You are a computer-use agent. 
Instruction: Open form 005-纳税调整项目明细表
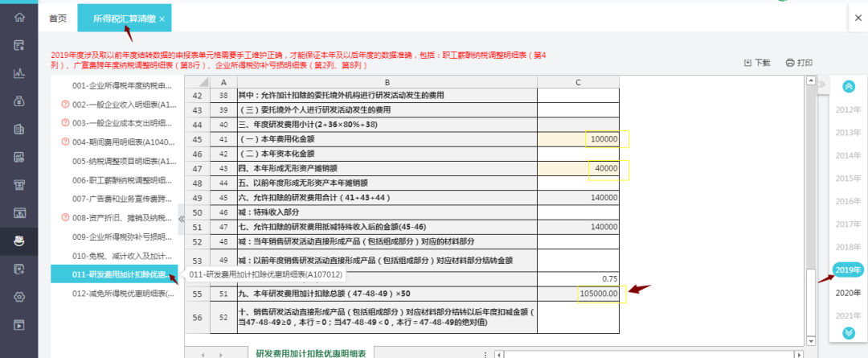(122, 161)
